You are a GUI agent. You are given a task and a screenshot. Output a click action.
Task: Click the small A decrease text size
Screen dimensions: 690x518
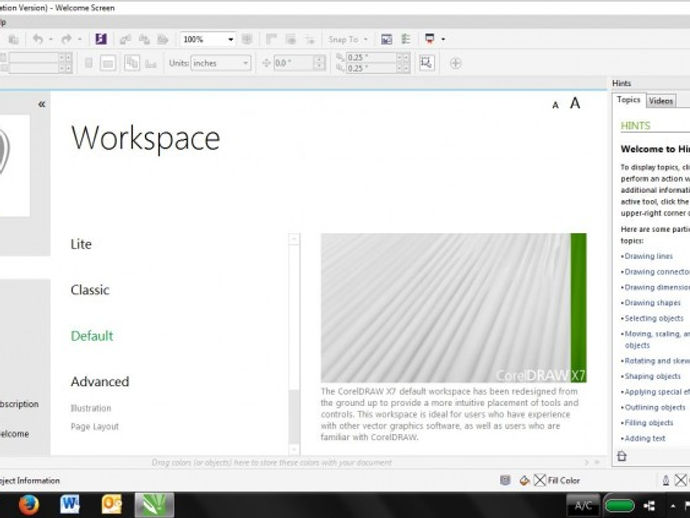[555, 105]
